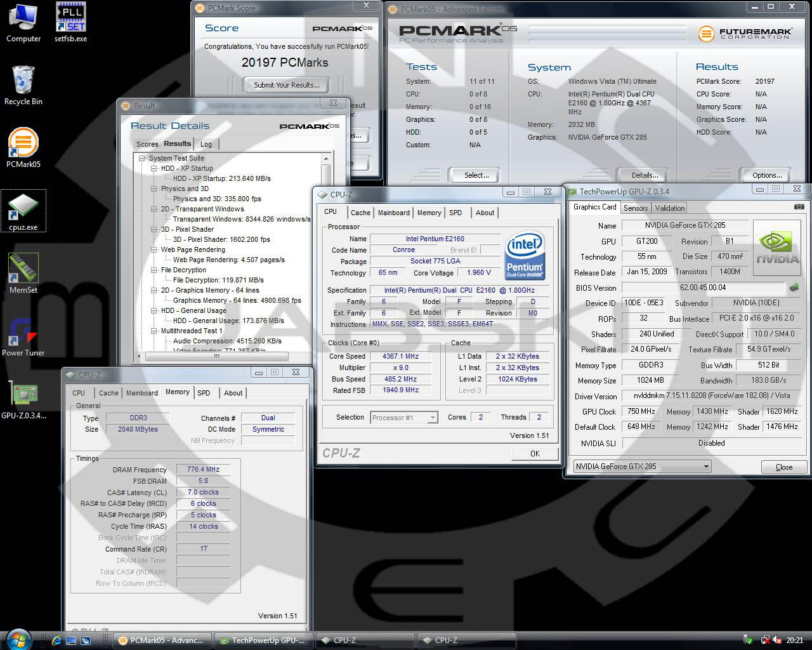Collapse the HDD - General Usage node
This screenshot has width=812, height=650.
(154, 310)
